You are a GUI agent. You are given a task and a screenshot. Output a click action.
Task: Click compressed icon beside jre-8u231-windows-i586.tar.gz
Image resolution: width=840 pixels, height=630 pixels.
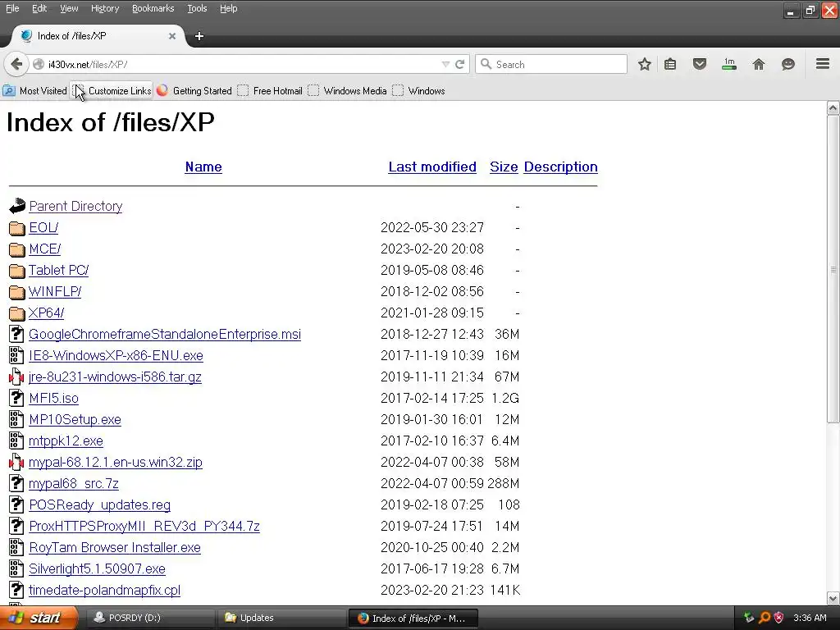[16, 377]
